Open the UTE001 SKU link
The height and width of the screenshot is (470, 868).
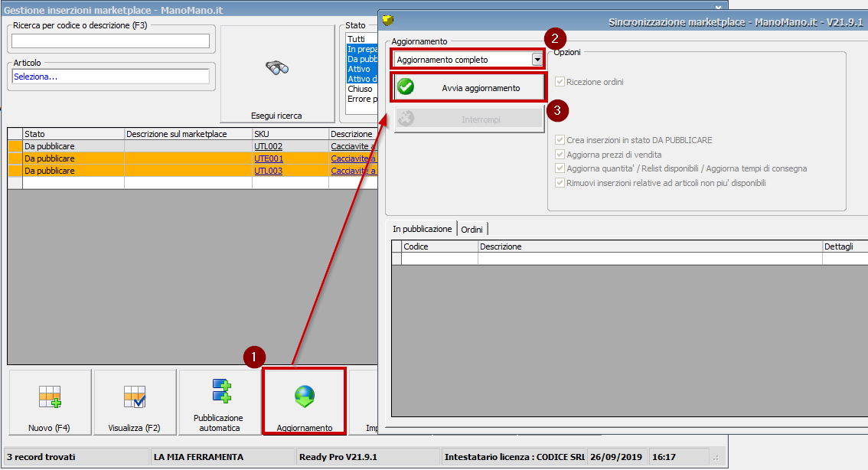[269, 158]
